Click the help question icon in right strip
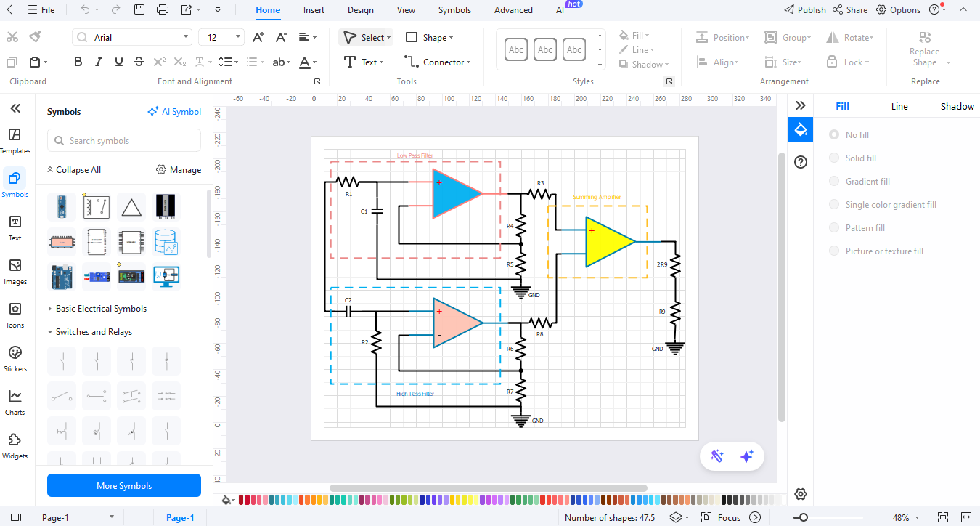The image size is (980, 526). pos(801,162)
